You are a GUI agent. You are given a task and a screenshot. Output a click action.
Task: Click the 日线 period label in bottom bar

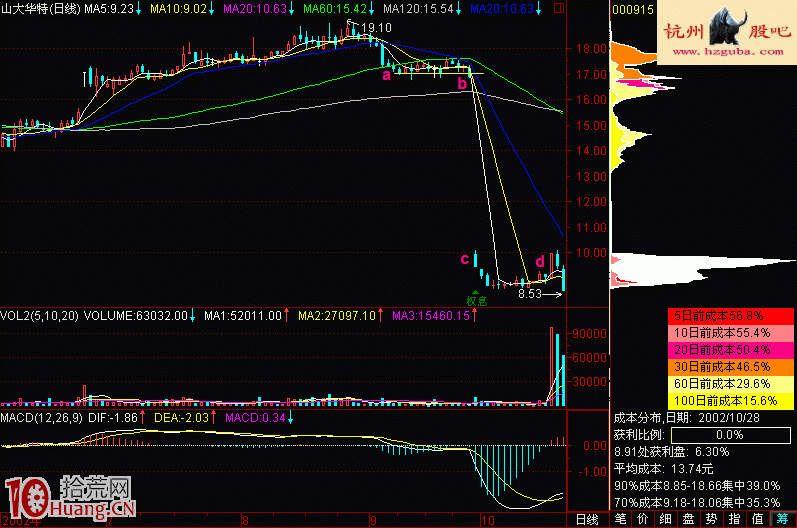(x=587, y=519)
